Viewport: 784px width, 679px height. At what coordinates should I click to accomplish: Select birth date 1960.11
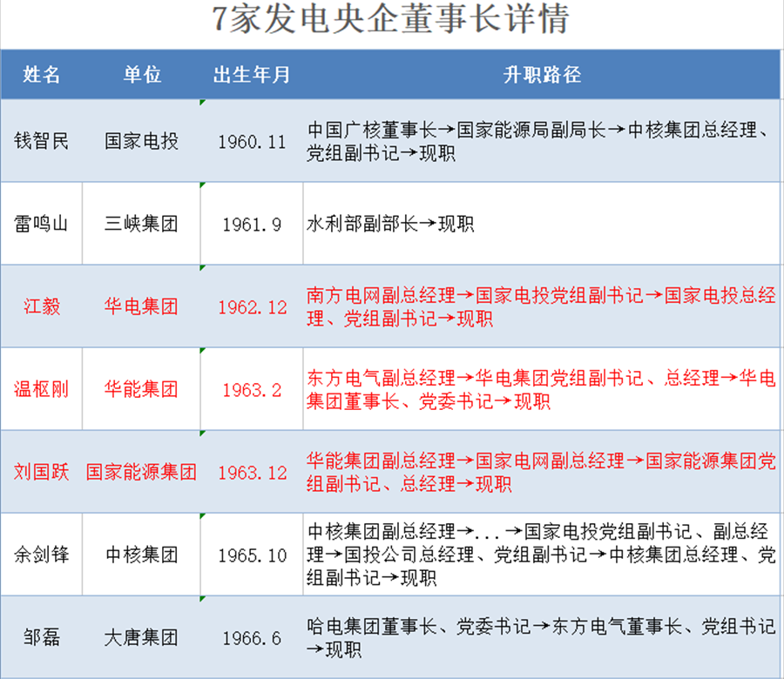point(252,142)
